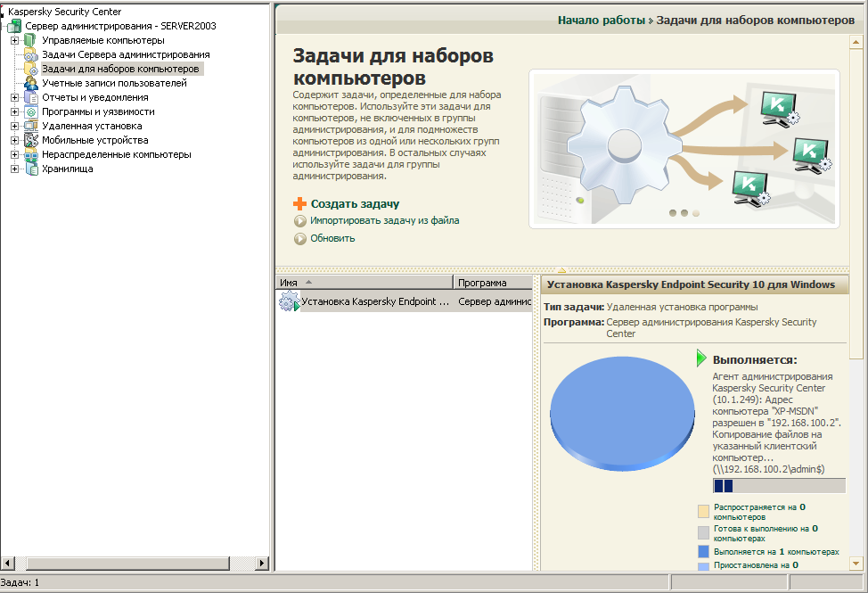Image resolution: width=868 pixels, height=593 pixels.
Task: Click the second dot of the banner carousel
Action: 684,212
